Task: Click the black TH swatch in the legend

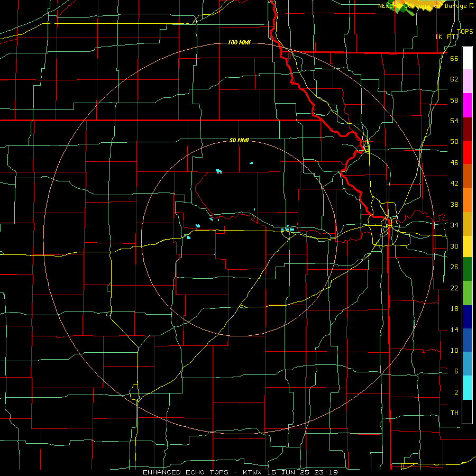Action: (467, 411)
